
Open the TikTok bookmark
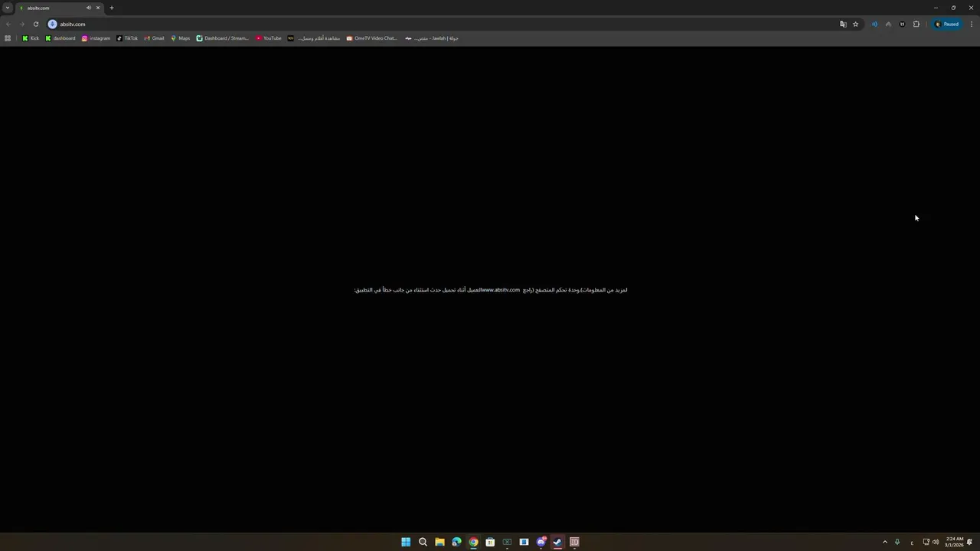click(127, 38)
